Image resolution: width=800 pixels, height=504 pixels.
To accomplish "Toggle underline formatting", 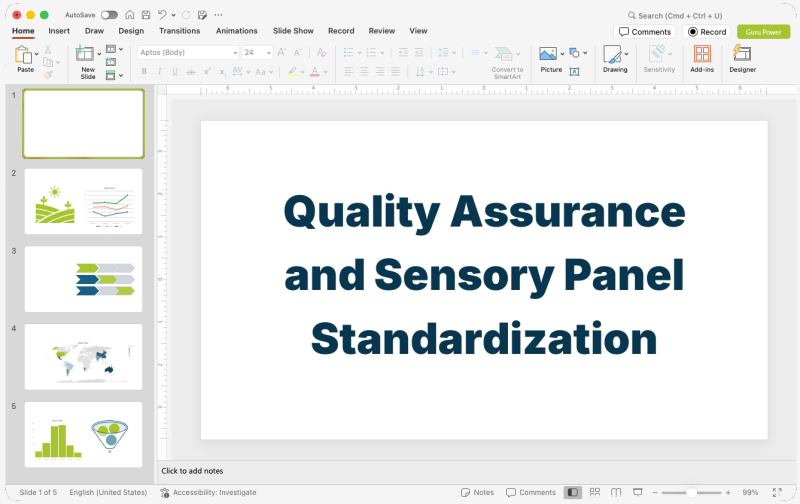I will [175, 72].
